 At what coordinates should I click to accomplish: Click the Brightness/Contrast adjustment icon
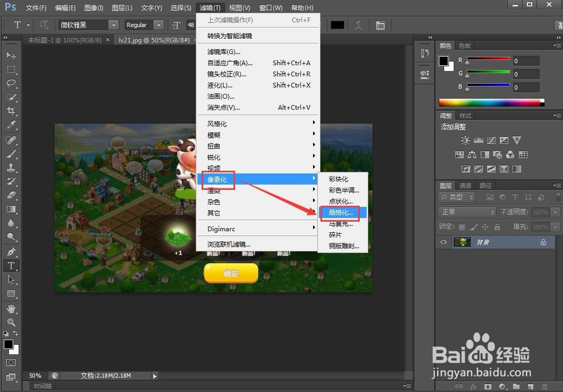tap(466, 140)
